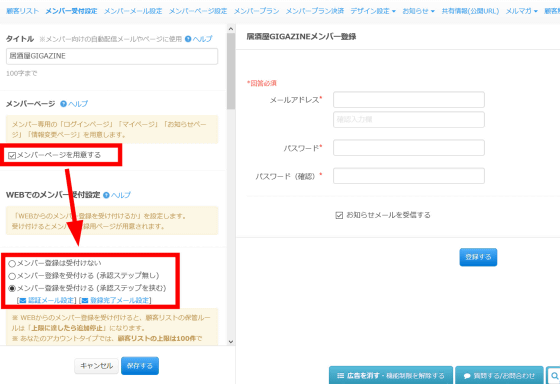Click the パスワード（確認） input field

[409, 176]
